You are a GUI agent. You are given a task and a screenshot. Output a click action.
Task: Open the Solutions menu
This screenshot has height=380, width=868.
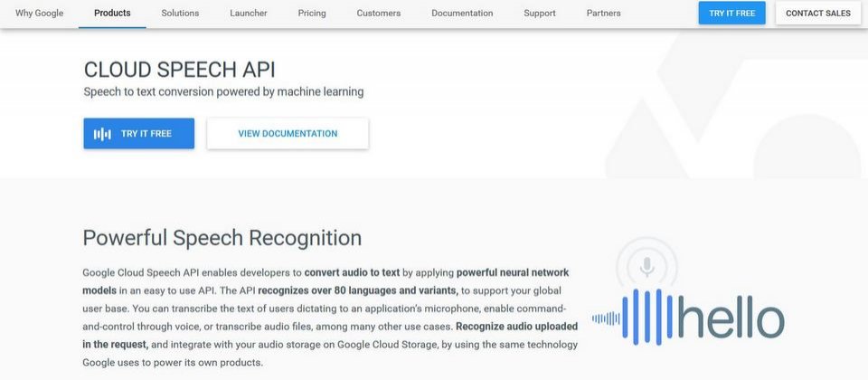coord(180,13)
